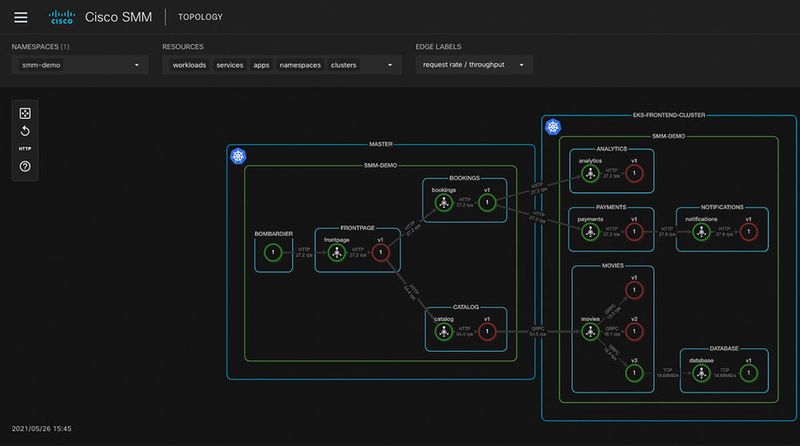Click the randomize layout dice icon
Image resolution: width=800 pixels, height=446 pixels.
[25, 113]
